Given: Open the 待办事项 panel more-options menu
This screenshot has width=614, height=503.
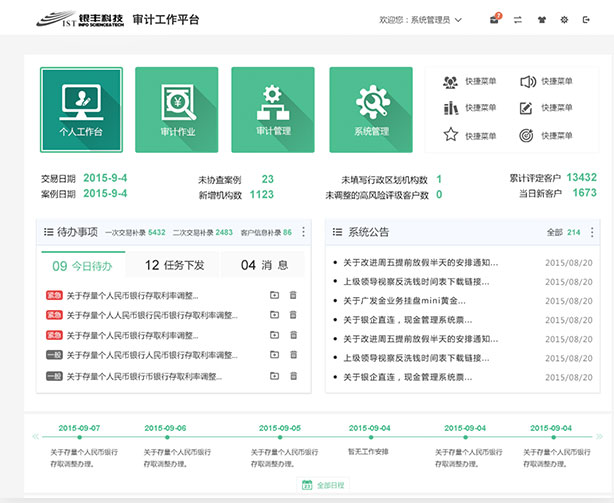Looking at the screenshot, I should pyautogui.click(x=304, y=232).
